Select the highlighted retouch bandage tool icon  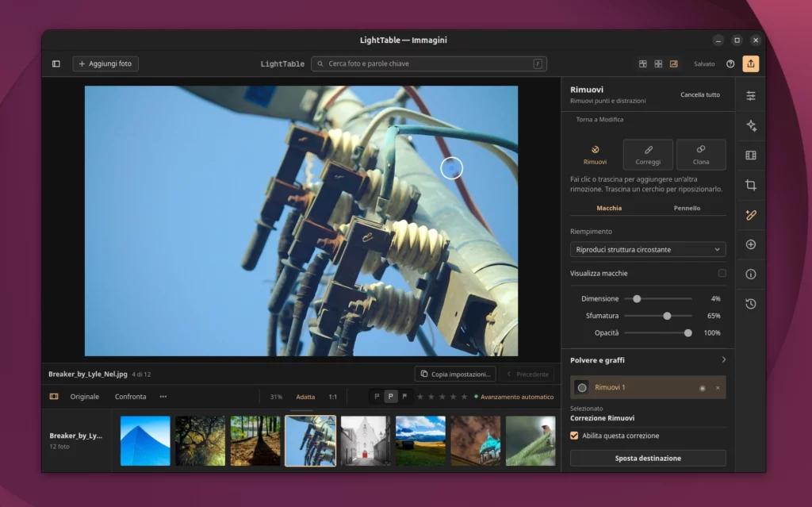751,214
